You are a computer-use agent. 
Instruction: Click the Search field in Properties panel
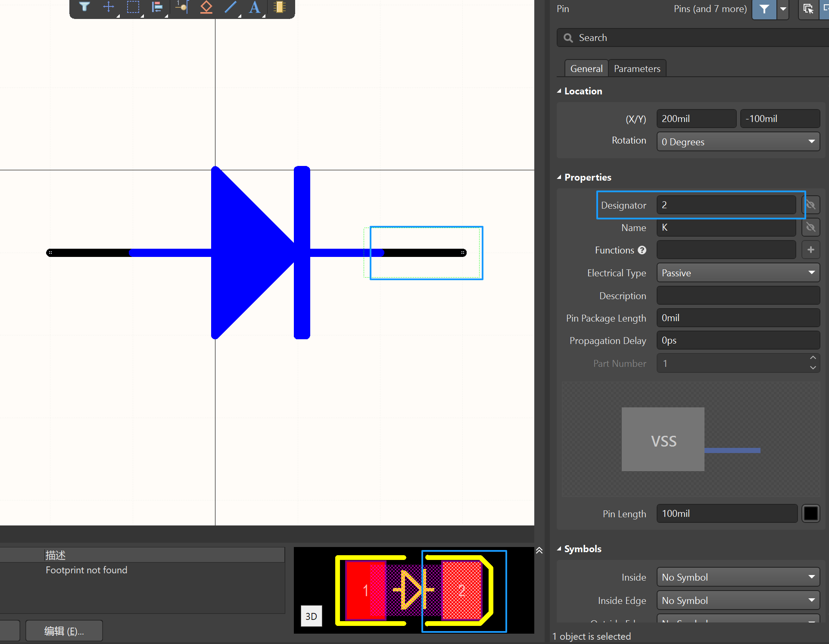click(x=692, y=38)
